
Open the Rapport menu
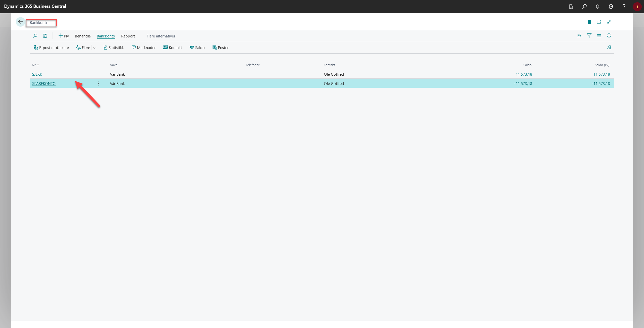(128, 36)
